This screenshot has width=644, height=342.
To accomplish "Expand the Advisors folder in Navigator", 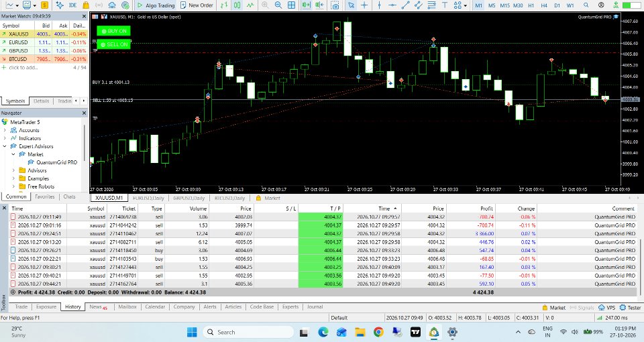I will tap(13, 170).
